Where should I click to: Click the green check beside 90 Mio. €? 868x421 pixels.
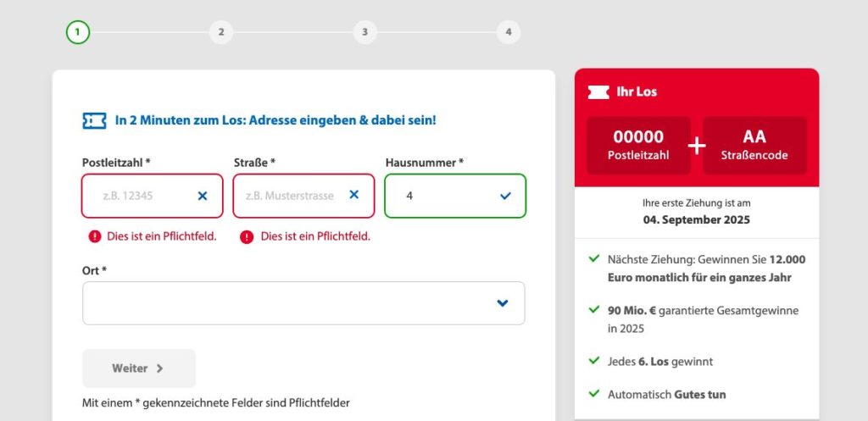point(594,309)
